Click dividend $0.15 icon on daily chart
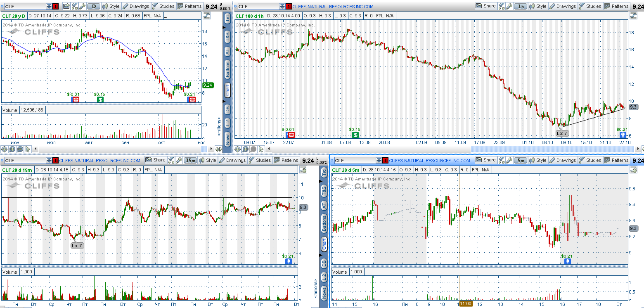This screenshot has width=644, height=308. coord(100,100)
